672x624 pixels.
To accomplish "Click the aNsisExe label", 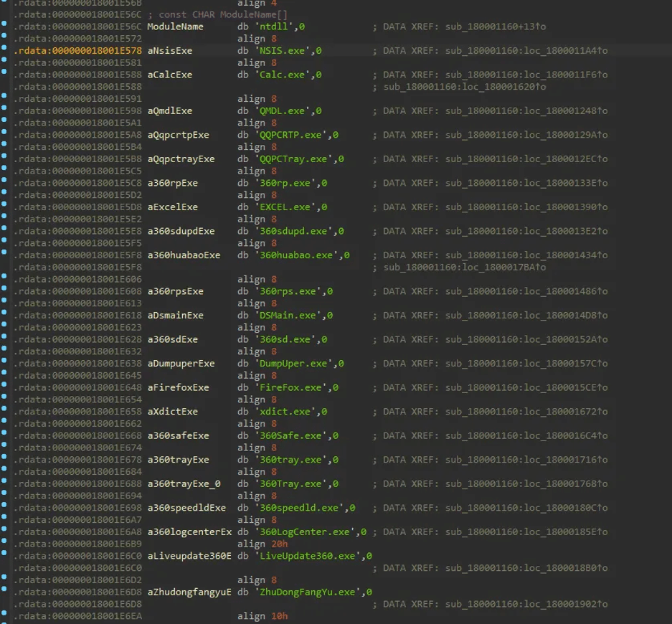I will 170,51.
